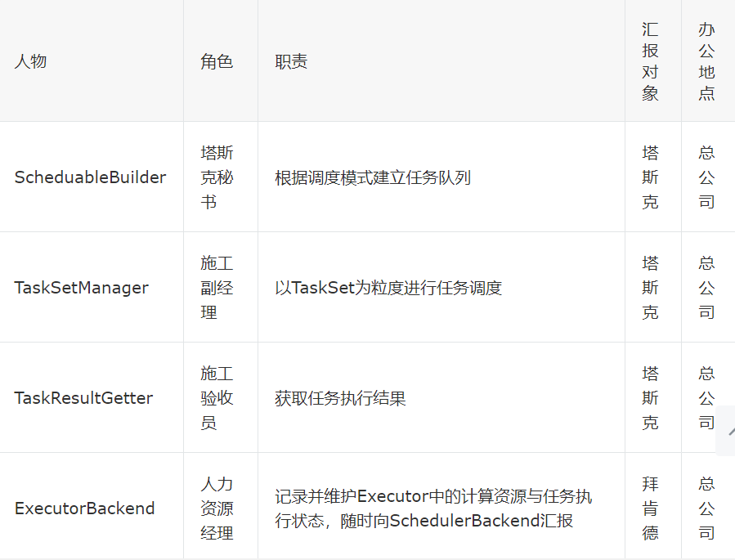This screenshot has height=560, width=735.
Task: Click the 施工副经理 role cell
Action: [x=217, y=288]
